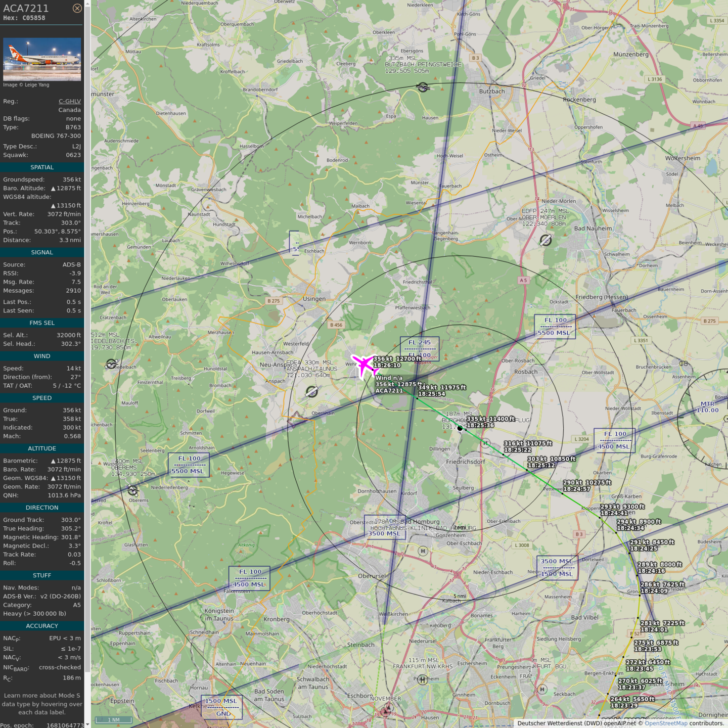Close the ACA7211 aircraft info panel
This screenshot has height=728, width=728.
tap(77, 8)
